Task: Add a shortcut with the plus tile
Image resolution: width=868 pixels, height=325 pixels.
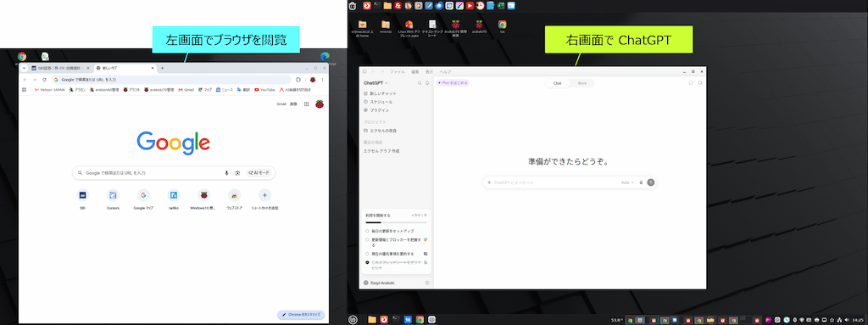Action: [264, 195]
